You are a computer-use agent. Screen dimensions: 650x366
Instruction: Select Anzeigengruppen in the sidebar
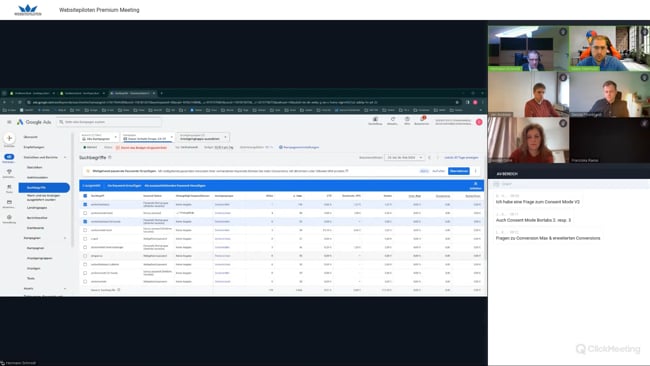tap(39, 258)
